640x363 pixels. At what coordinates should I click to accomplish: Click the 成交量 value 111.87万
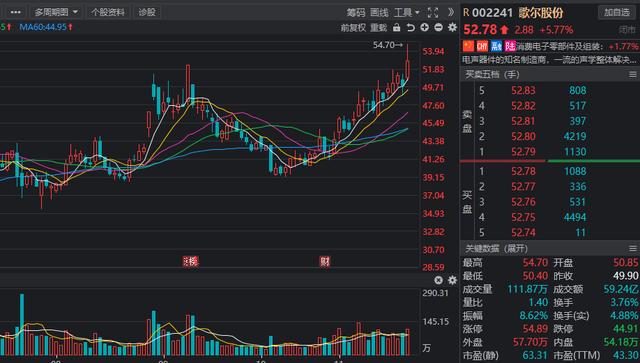click(527, 290)
